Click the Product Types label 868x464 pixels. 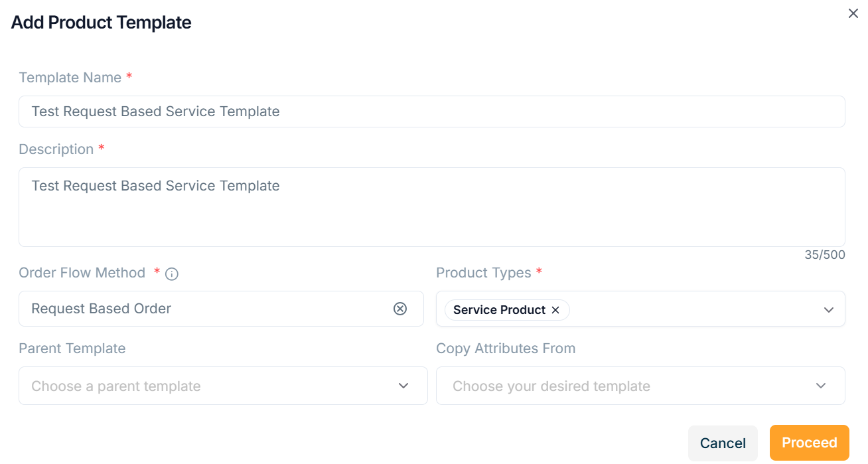(x=484, y=273)
